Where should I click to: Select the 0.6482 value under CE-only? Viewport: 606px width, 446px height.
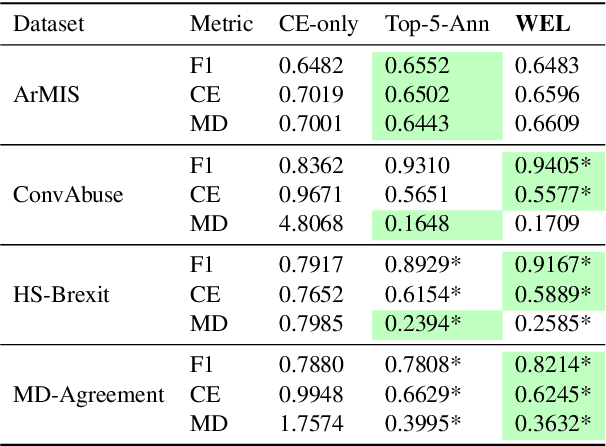[310, 66]
